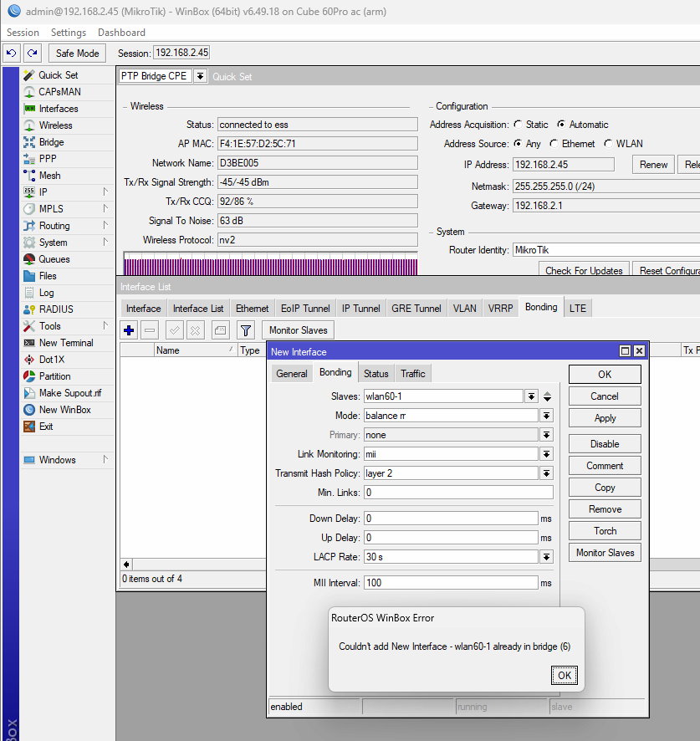Click the redo arrow icon in toolbar
700x741 pixels.
[31, 53]
